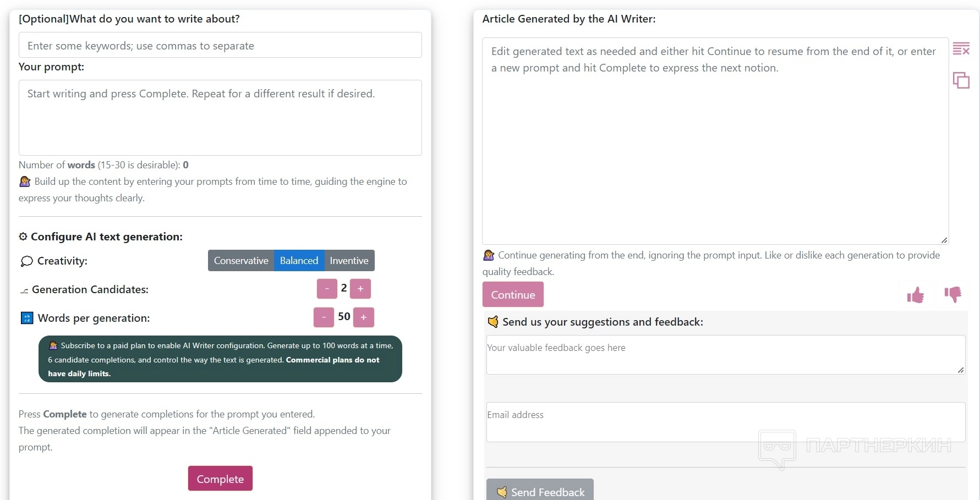Click the clear generated text icon
The height and width of the screenshot is (500, 980).
click(x=961, y=49)
